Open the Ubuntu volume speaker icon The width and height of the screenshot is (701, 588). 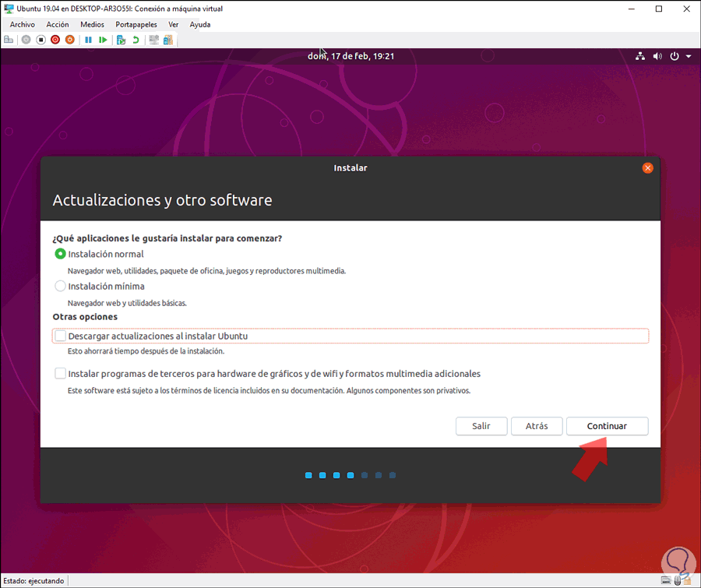[657, 56]
